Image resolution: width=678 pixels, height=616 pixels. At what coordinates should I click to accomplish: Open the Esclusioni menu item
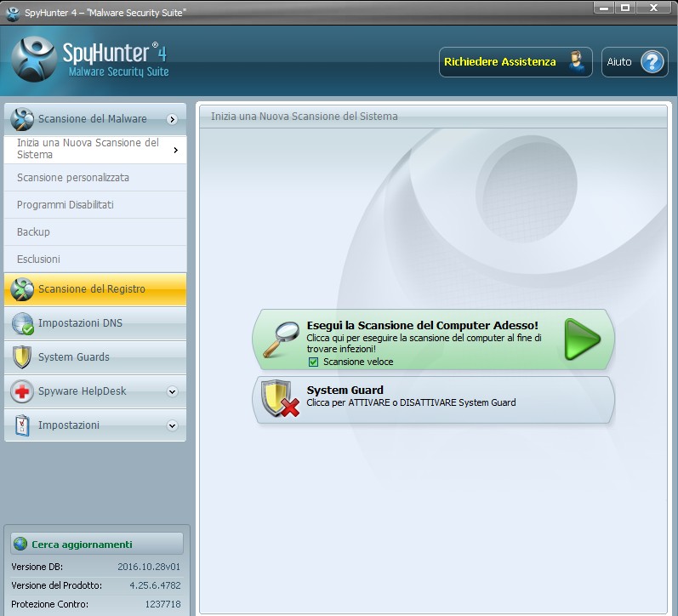(x=95, y=260)
